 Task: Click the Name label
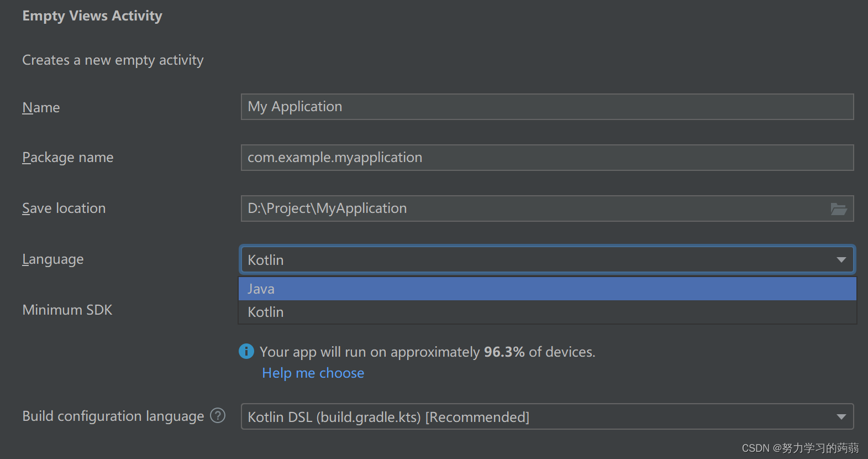point(41,108)
